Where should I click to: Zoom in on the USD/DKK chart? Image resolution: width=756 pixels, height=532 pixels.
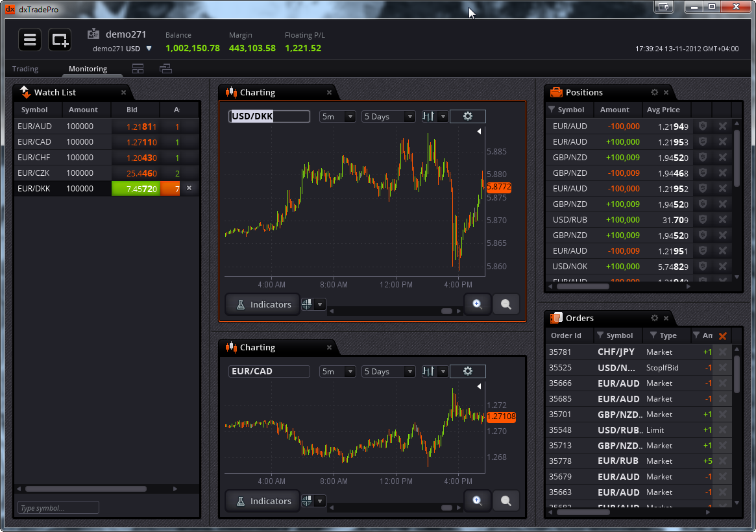(477, 304)
